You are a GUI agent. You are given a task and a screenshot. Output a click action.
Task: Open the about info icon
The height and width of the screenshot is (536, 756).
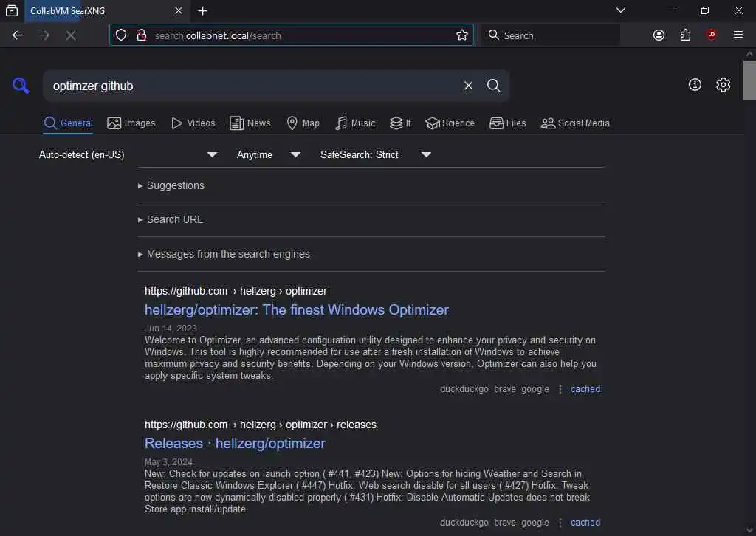(x=695, y=85)
